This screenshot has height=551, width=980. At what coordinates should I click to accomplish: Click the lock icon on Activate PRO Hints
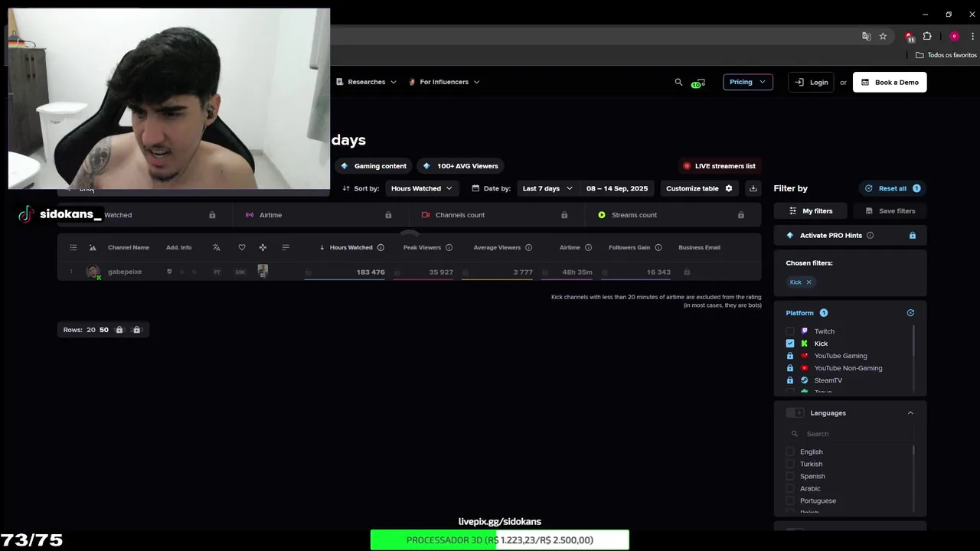tap(912, 235)
